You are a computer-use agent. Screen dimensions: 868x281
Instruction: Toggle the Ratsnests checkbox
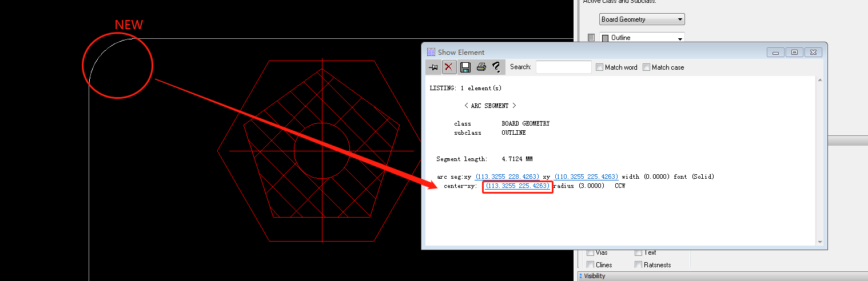click(x=639, y=264)
